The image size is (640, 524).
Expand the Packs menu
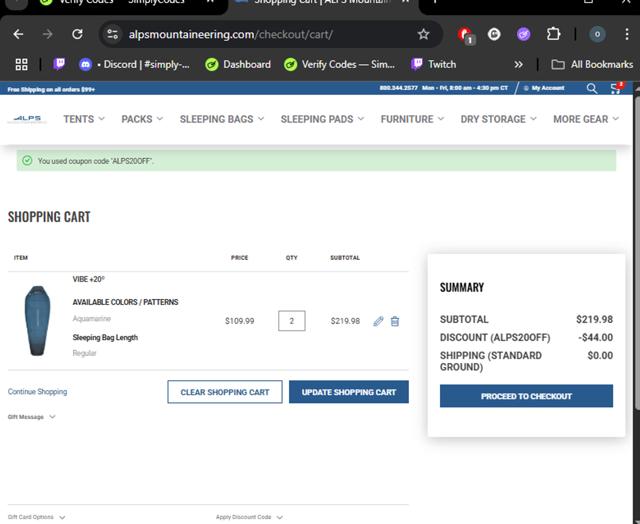click(x=142, y=119)
